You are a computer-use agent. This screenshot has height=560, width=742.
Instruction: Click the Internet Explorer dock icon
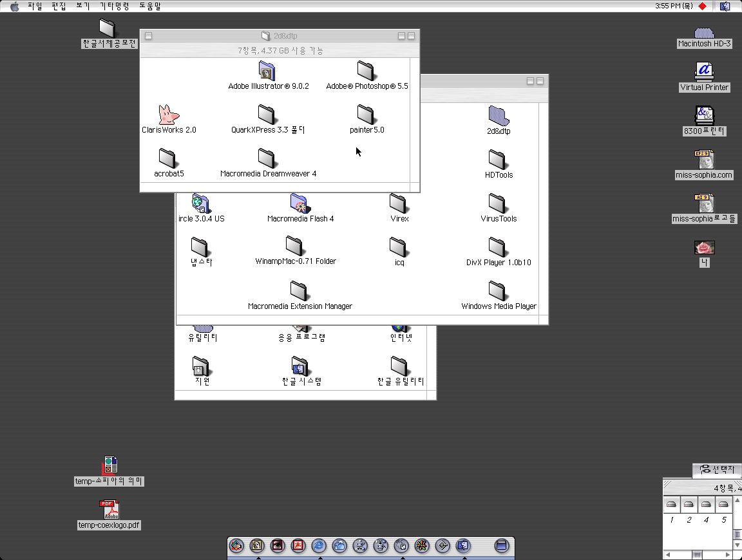[319, 546]
